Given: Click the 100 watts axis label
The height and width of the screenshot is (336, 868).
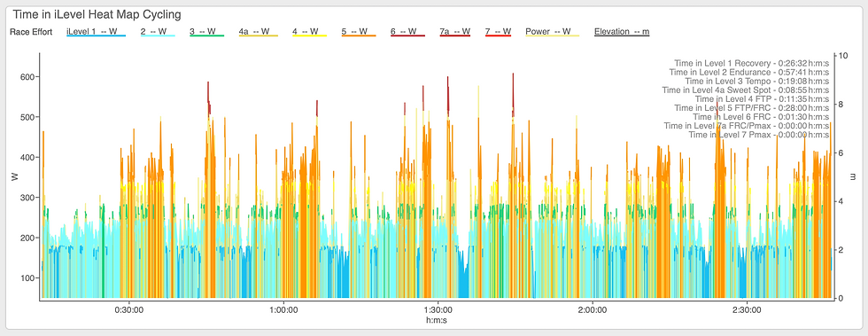Looking at the screenshot, I should pos(28,277).
